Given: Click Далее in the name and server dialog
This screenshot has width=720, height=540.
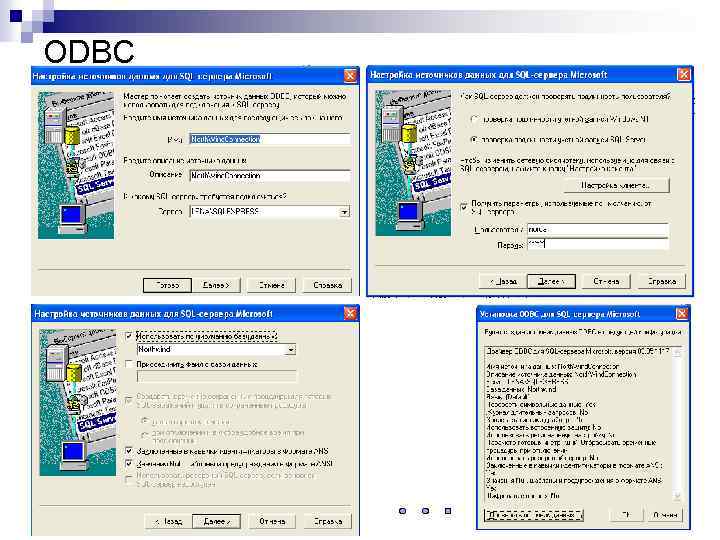Looking at the screenshot, I should coord(216,285).
